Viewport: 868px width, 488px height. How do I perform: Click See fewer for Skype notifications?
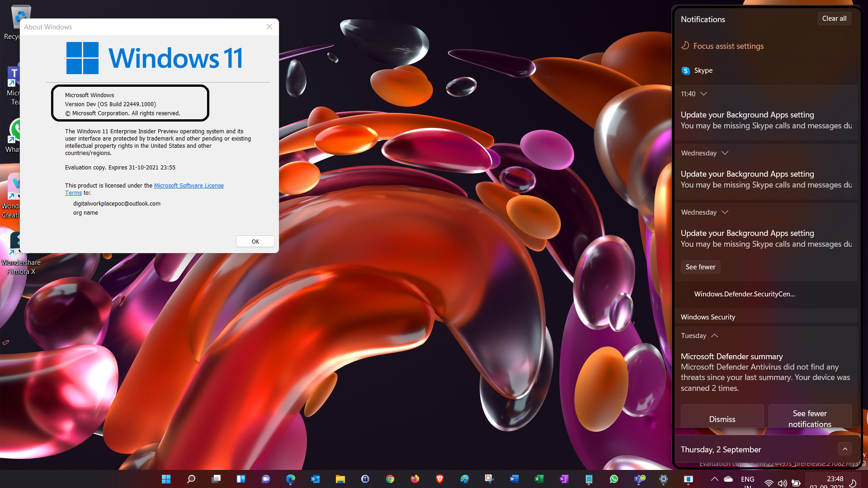700,267
